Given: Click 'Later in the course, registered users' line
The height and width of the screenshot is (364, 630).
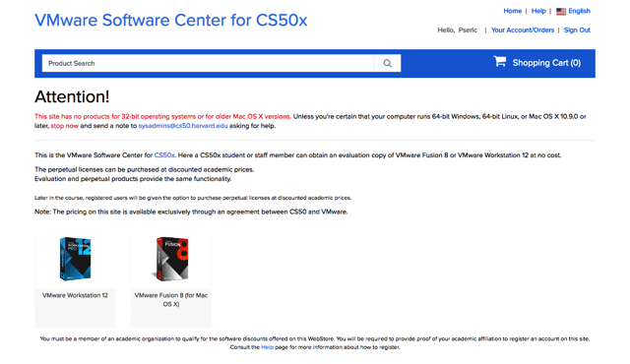Looking at the screenshot, I should tap(193, 198).
